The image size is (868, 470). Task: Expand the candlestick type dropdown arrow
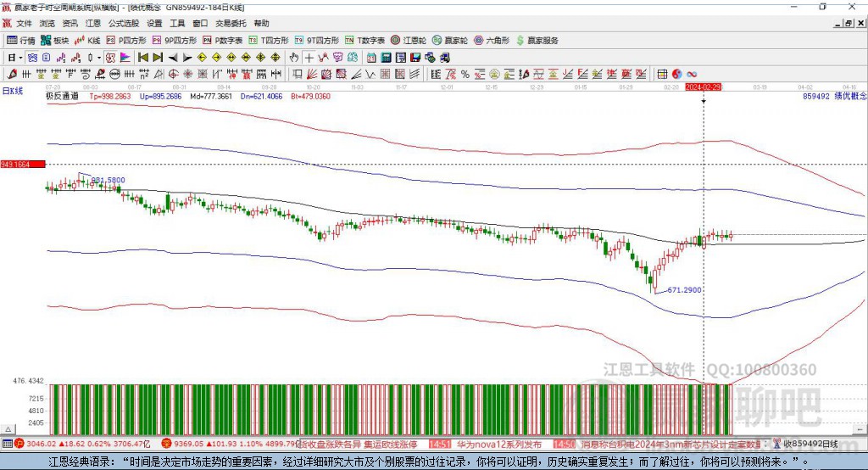point(98,57)
